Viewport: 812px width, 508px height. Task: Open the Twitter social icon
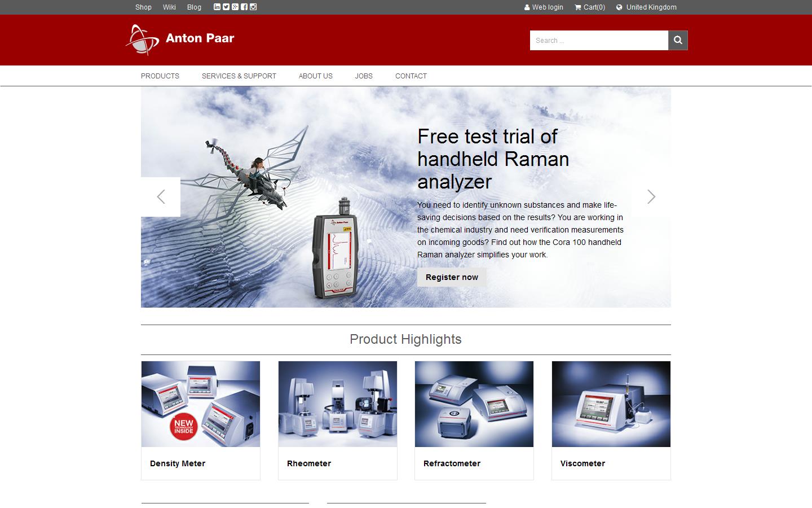[x=226, y=7]
